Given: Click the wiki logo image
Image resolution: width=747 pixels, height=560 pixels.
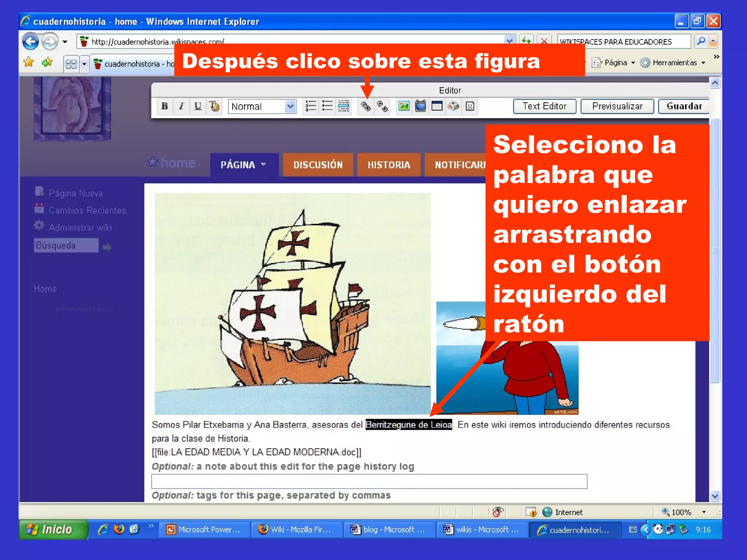Looking at the screenshot, I should (x=72, y=109).
